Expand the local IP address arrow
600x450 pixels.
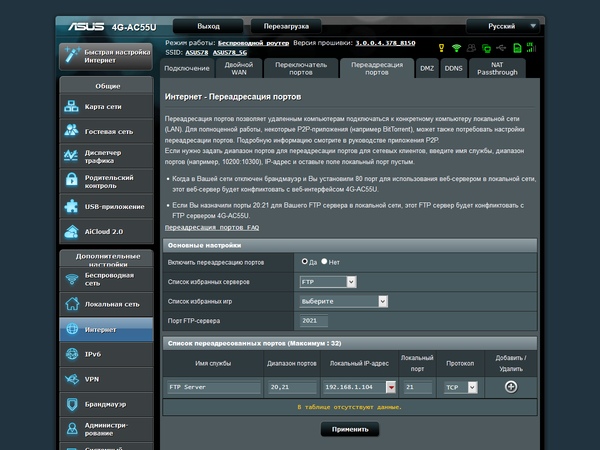tap(392, 387)
